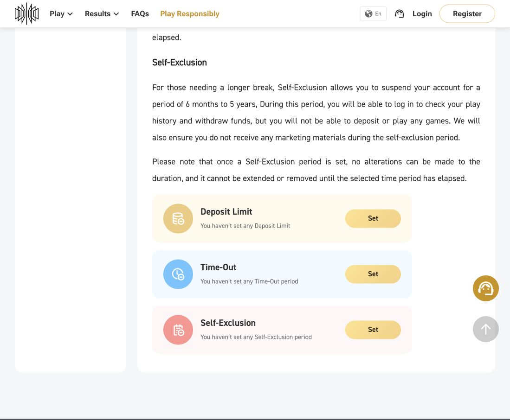The image size is (510, 420).
Task: Click 'You haven't set any Time-Out period' text
Action: (x=249, y=281)
